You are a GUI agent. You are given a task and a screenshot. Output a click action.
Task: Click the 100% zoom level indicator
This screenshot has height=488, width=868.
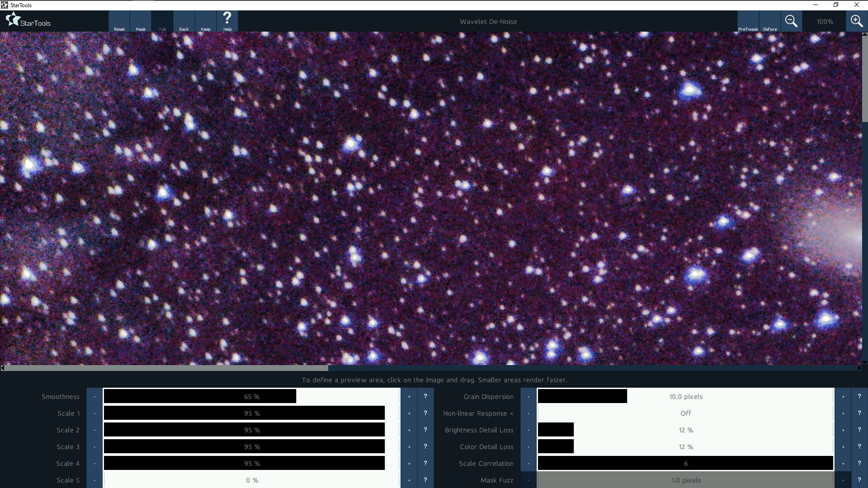tap(825, 22)
